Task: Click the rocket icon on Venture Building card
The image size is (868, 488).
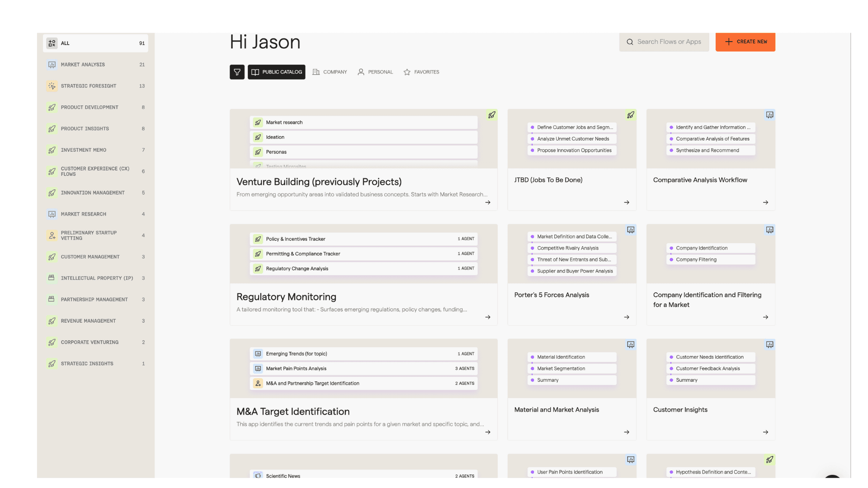Action: click(492, 115)
